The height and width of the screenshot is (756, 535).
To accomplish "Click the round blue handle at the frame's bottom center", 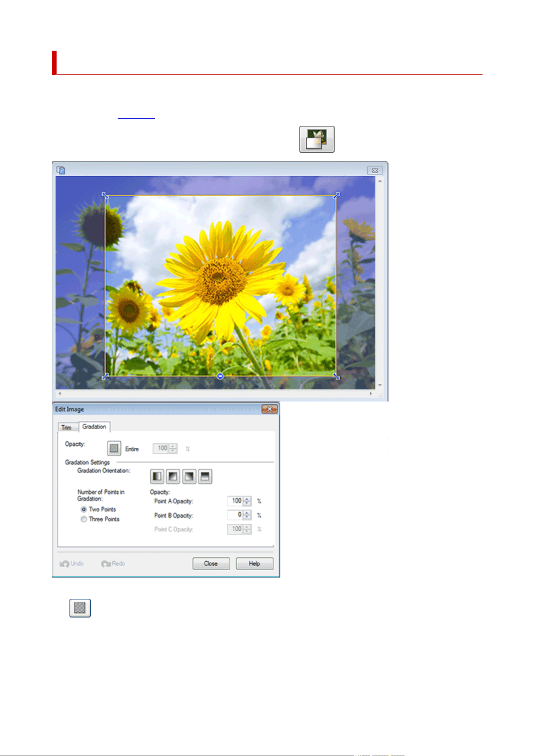I will [220, 376].
